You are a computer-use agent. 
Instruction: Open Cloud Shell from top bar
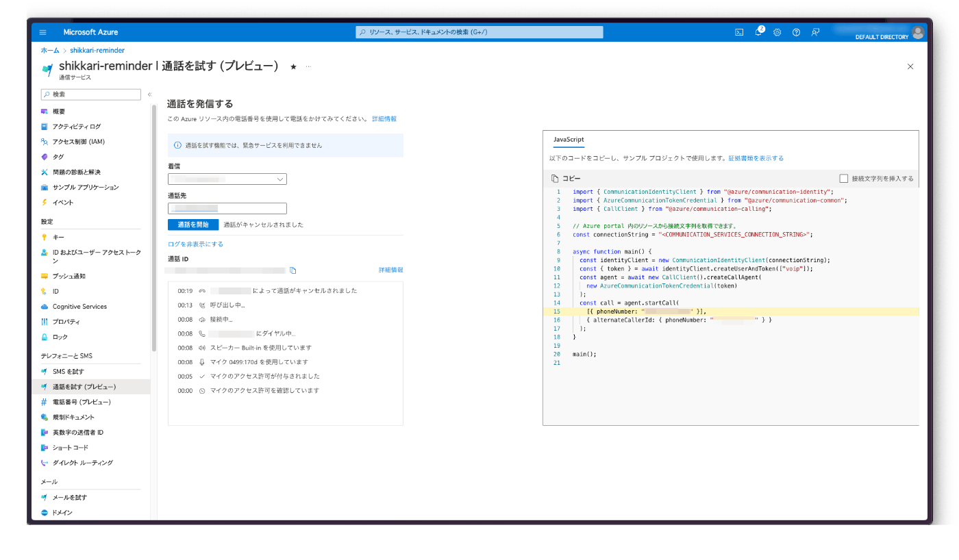739,32
